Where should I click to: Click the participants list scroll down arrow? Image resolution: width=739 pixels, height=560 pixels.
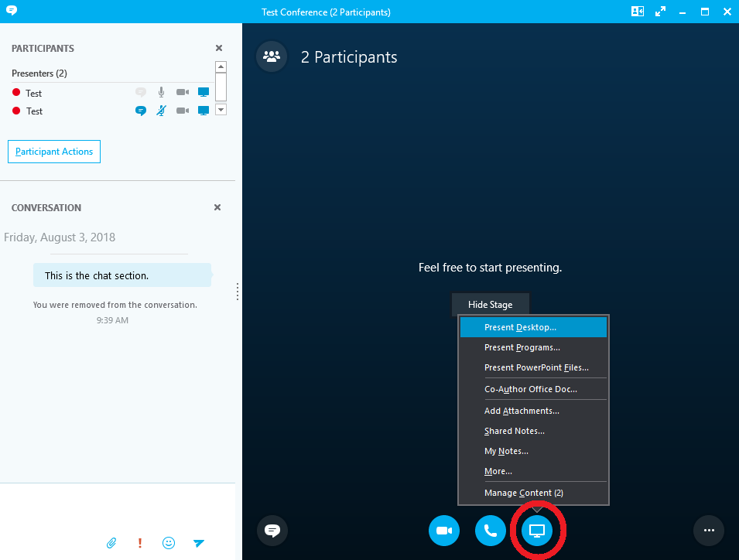[x=221, y=110]
